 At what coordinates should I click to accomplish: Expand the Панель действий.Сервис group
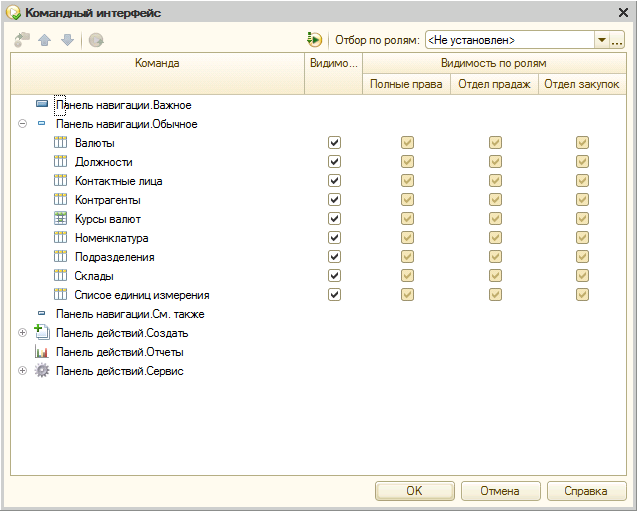(22, 371)
